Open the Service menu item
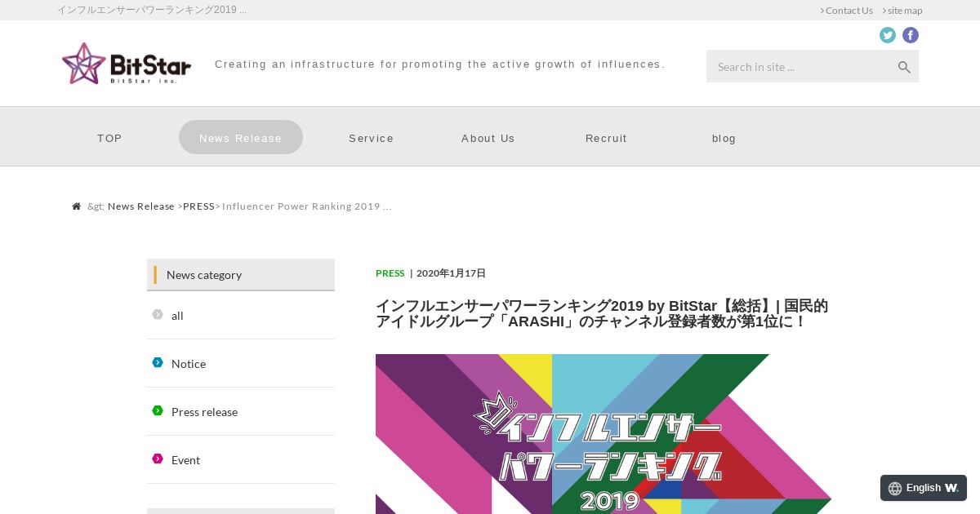This screenshot has height=514, width=980. point(372,138)
